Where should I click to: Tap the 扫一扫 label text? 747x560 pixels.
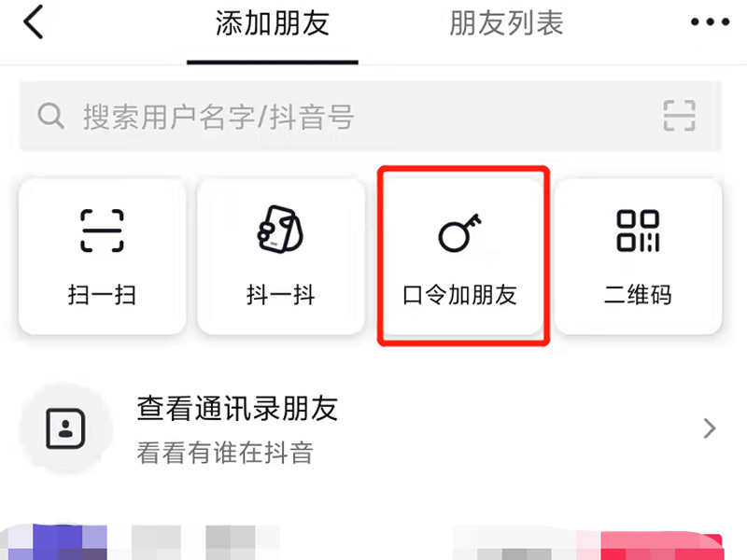click(102, 295)
